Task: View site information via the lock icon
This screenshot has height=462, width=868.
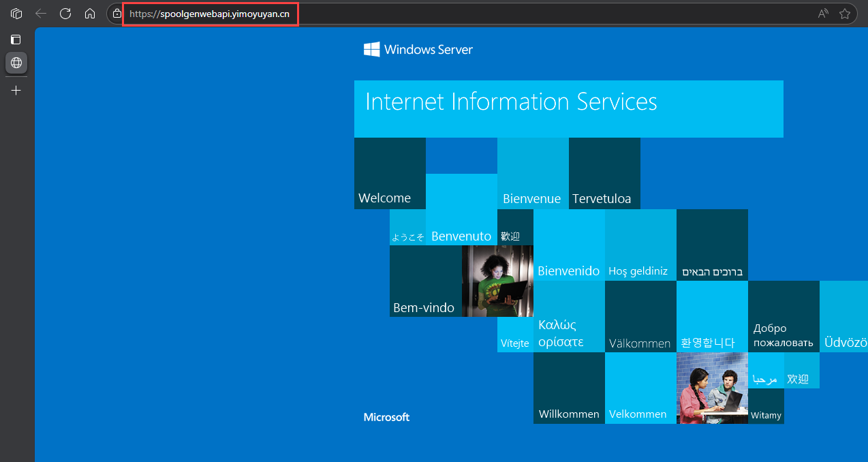Action: click(117, 14)
